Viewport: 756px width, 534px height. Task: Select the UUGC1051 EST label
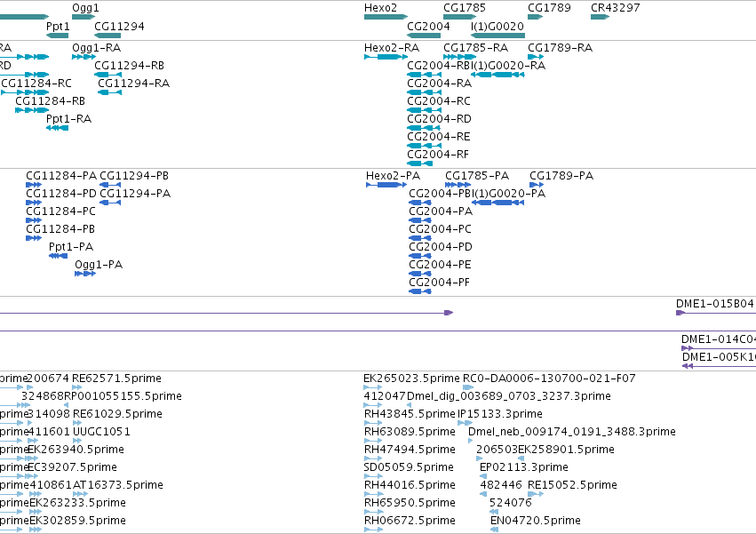click(101, 432)
